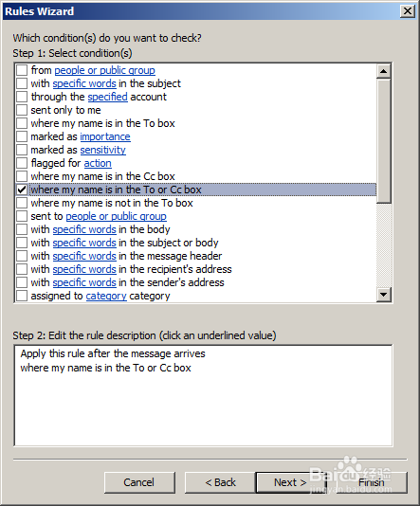Click the scrollbar down arrow in conditions list
This screenshot has width=420, height=506.
coord(384,295)
